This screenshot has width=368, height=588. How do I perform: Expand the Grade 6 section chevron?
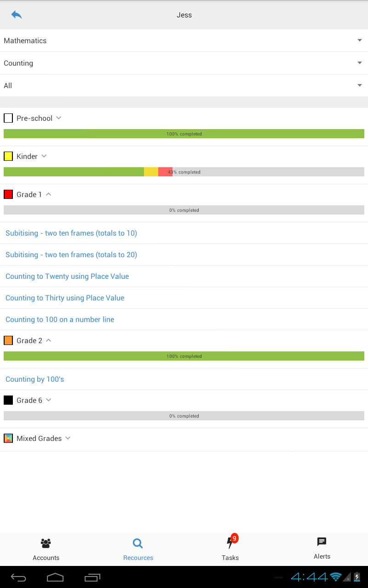pos(49,400)
